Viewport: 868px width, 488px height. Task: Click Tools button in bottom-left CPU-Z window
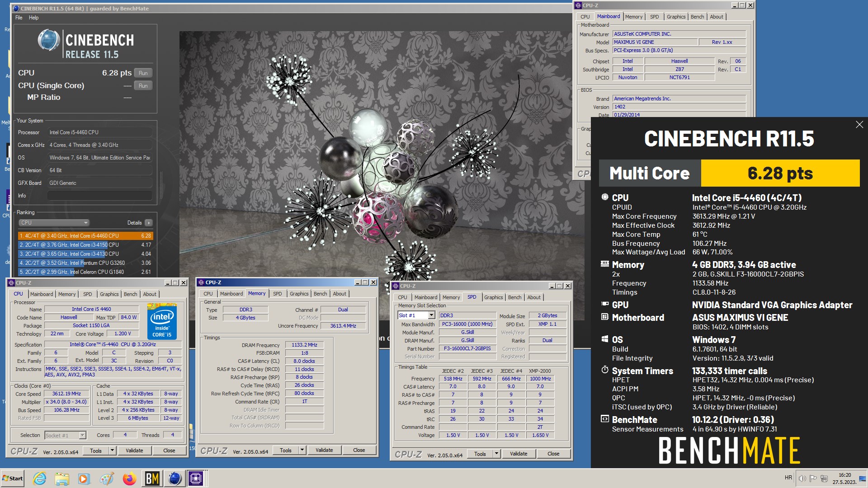tap(96, 450)
